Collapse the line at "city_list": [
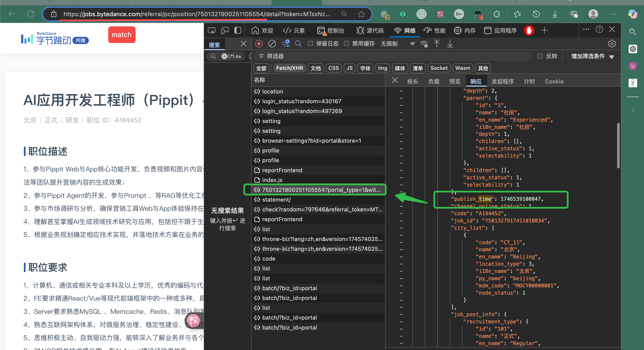644x350 pixels. click(x=401, y=228)
